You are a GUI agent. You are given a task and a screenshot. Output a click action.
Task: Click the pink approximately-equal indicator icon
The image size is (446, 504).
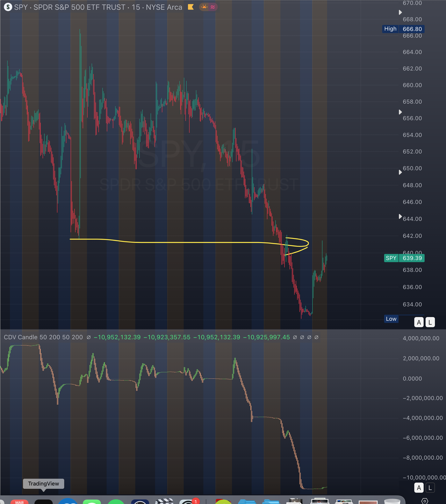click(213, 7)
